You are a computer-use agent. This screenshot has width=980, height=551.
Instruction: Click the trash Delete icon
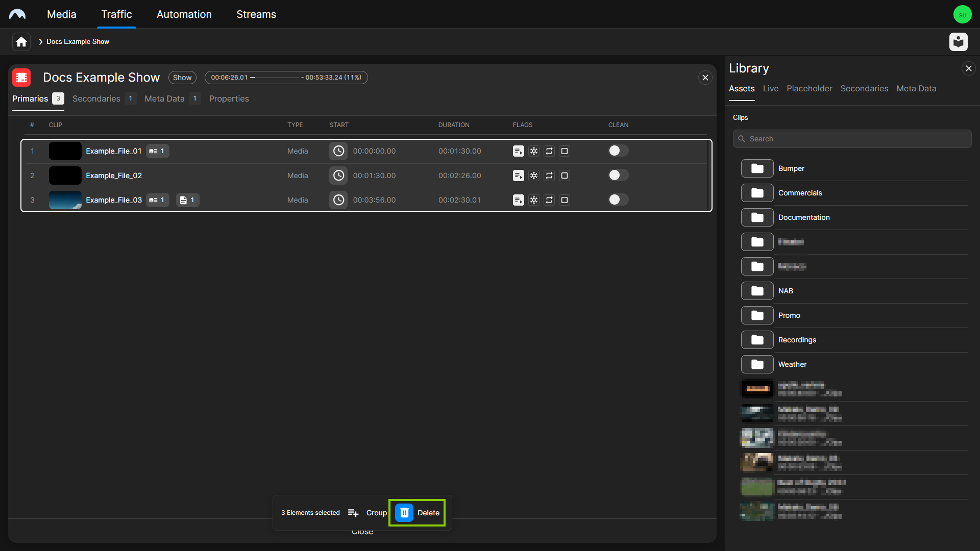coord(404,513)
